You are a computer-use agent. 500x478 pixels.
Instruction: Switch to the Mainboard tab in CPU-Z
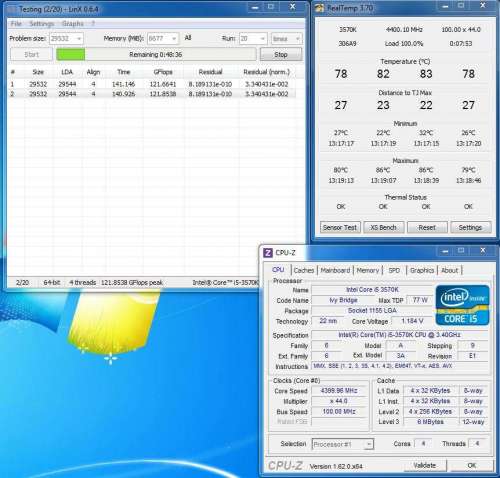pyautogui.click(x=335, y=270)
